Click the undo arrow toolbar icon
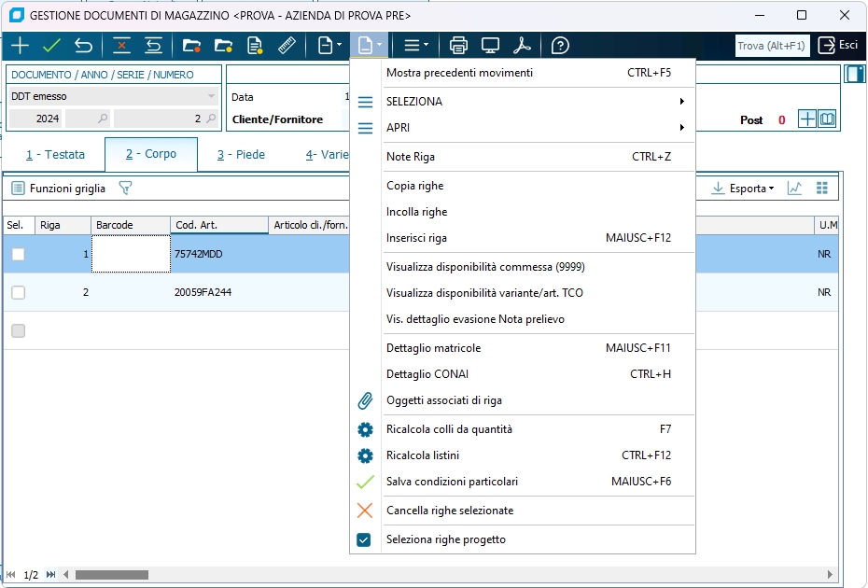Screen dimensions: 868x588 (84, 45)
